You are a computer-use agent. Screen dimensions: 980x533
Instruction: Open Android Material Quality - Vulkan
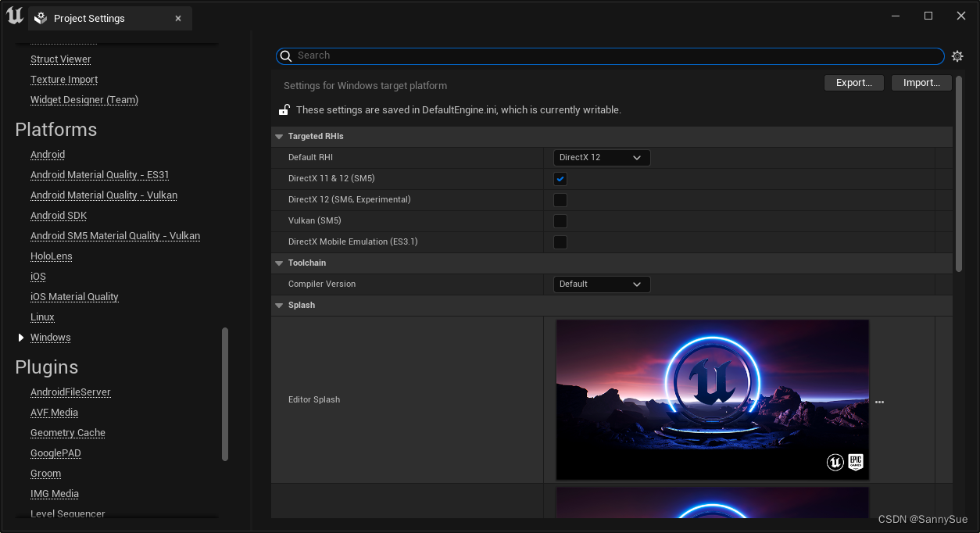pos(104,195)
